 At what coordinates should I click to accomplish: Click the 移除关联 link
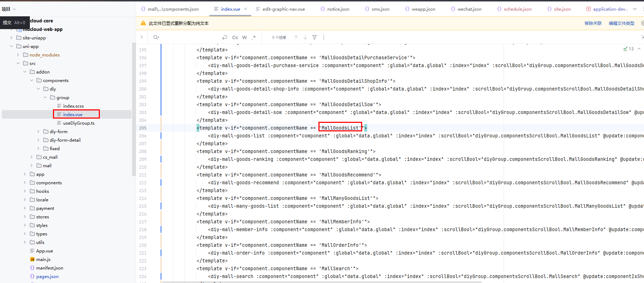point(593,23)
